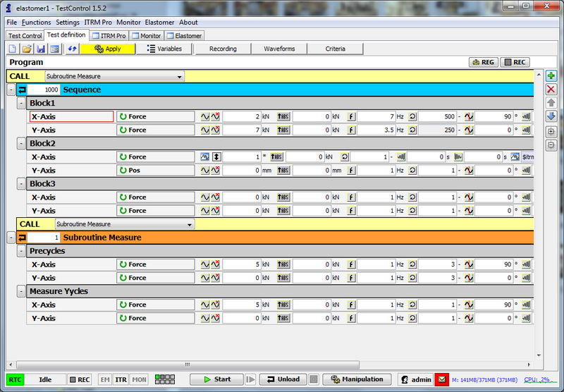Click the frequency f icon in Block1 X-Axis row
The height and width of the screenshot is (392, 564).
(351, 116)
